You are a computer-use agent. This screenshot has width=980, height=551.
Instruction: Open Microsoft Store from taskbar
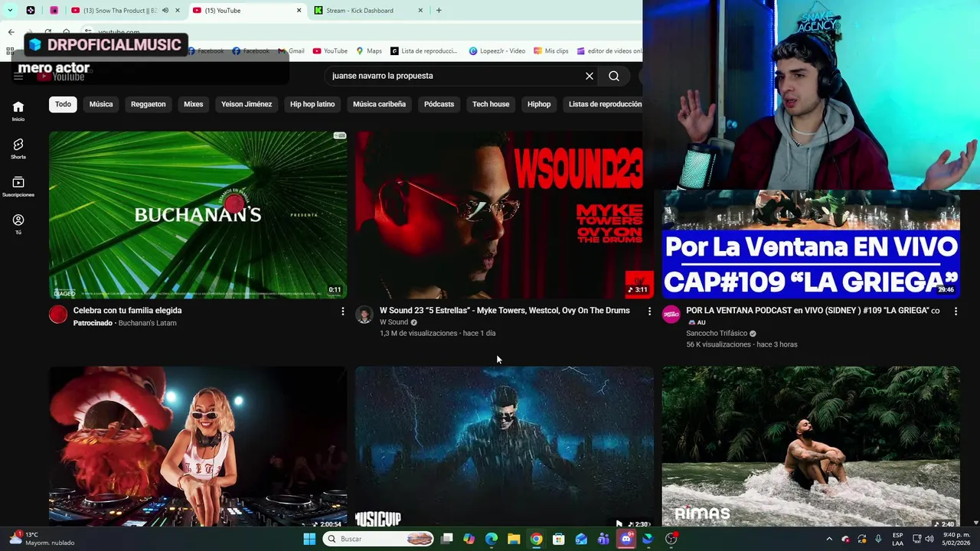559,539
